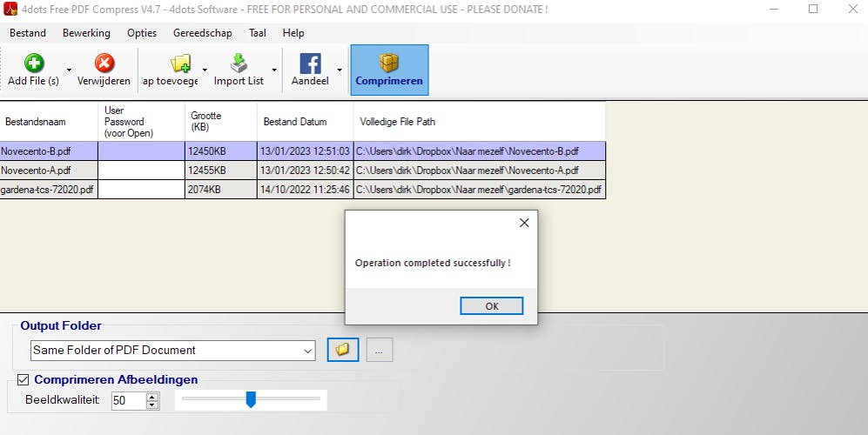Click the full path of Novecento-B.pdf
Image resolution: width=868 pixels, height=435 pixels.
tap(480, 151)
